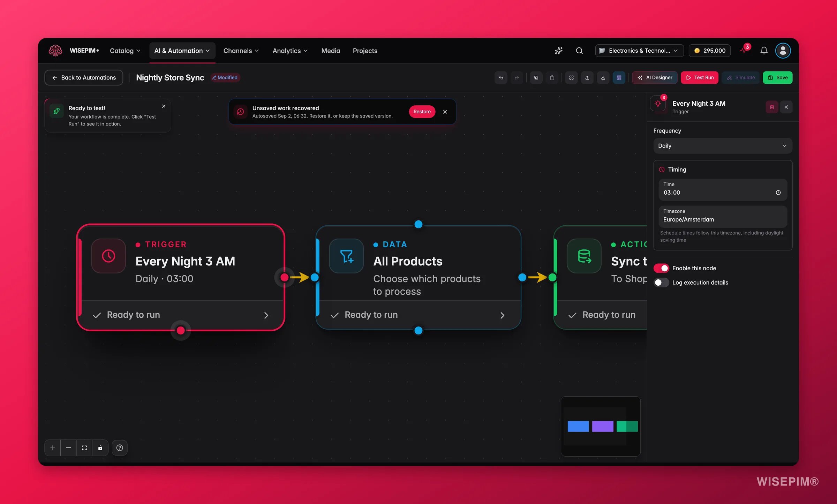Click the fit view canvas icon
837x504 pixels.
click(x=84, y=448)
